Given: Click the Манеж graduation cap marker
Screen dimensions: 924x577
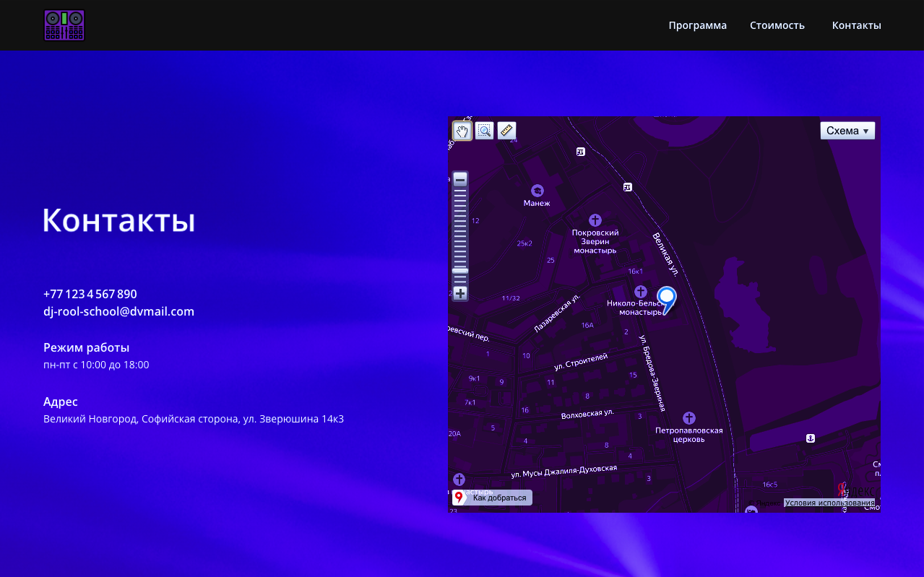Looking at the screenshot, I should click(537, 191).
